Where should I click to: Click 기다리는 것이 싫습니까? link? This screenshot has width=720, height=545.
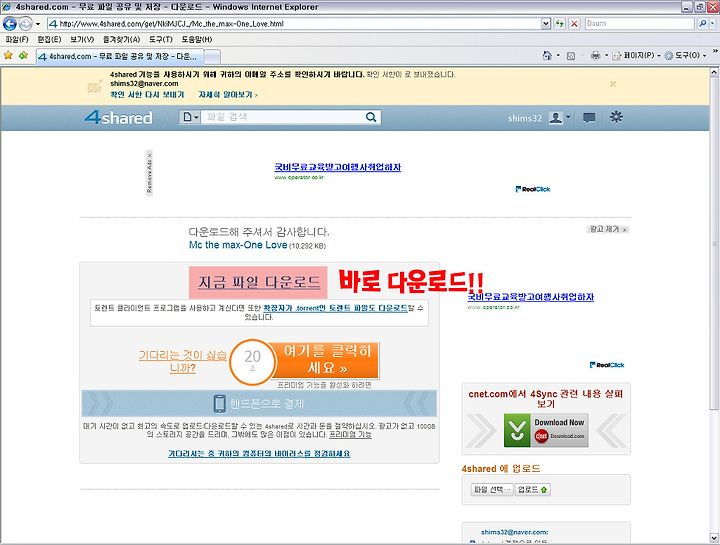click(183, 361)
